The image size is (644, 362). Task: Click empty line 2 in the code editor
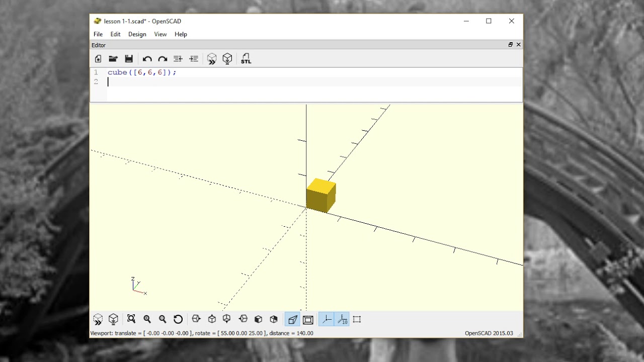pyautogui.click(x=314, y=82)
